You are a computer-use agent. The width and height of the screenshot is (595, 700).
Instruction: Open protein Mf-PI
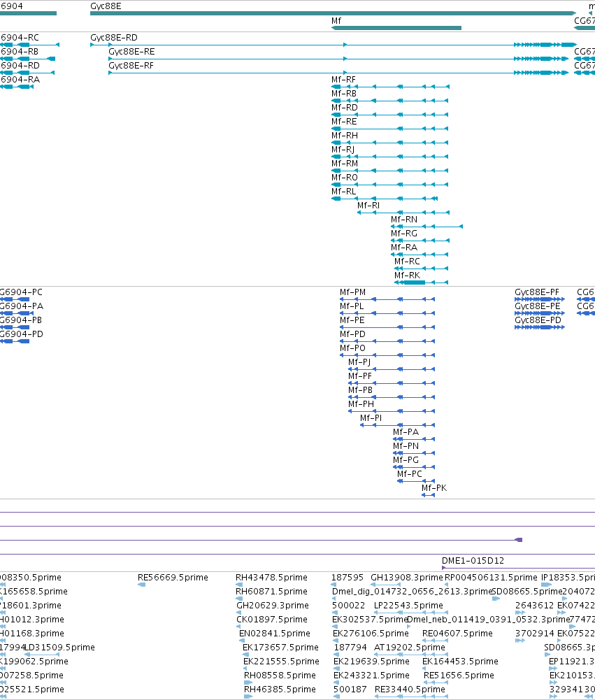point(371,418)
